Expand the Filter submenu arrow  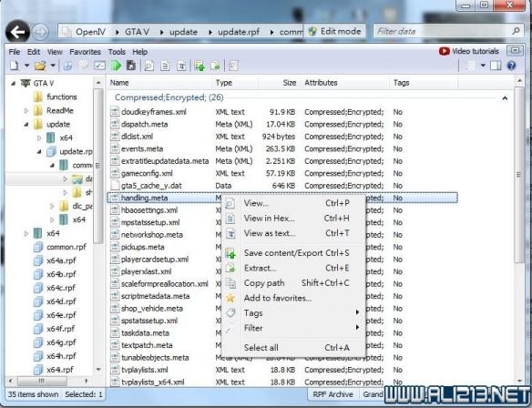357,327
